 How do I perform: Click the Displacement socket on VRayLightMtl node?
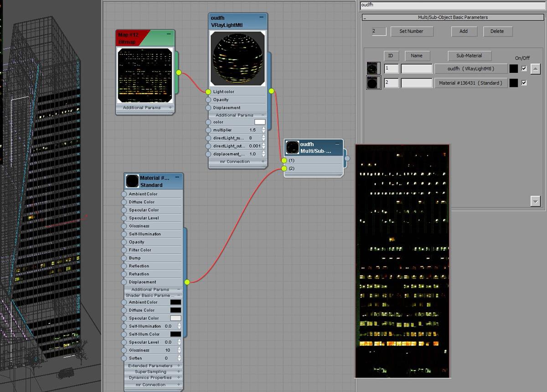(208, 108)
